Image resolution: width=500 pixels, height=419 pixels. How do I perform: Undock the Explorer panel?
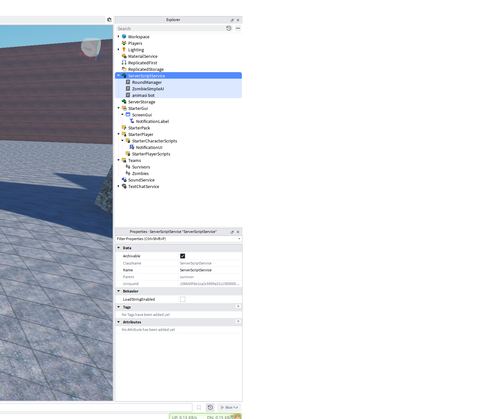click(232, 20)
